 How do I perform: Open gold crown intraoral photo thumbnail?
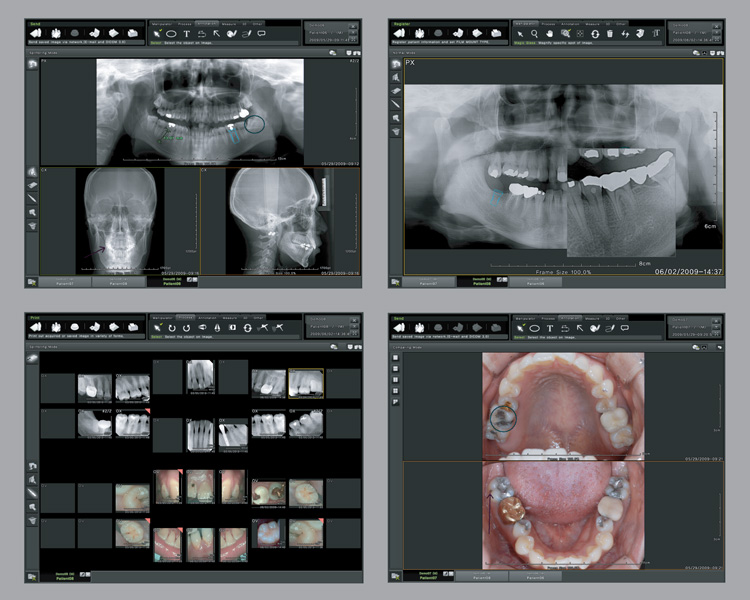268,494
